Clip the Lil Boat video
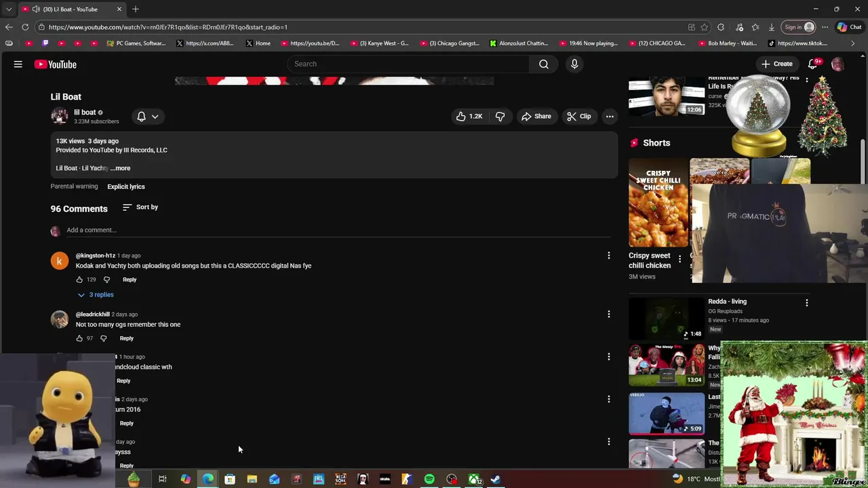The height and width of the screenshot is (488, 868). pos(579,117)
